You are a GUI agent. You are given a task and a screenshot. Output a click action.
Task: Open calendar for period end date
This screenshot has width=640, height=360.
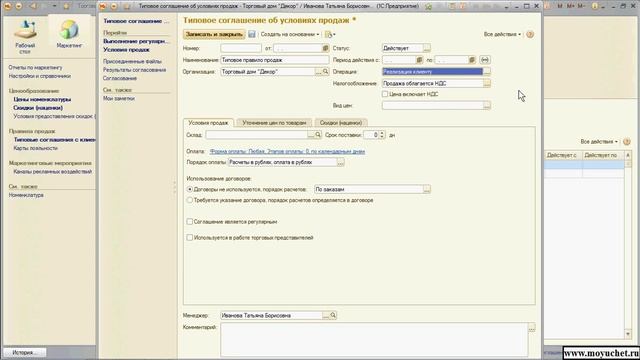click(x=472, y=60)
